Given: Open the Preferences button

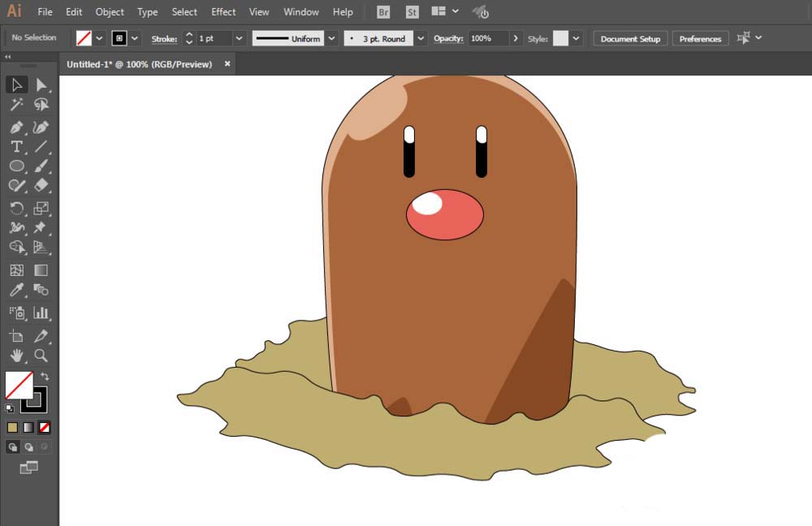Looking at the screenshot, I should 700,38.
